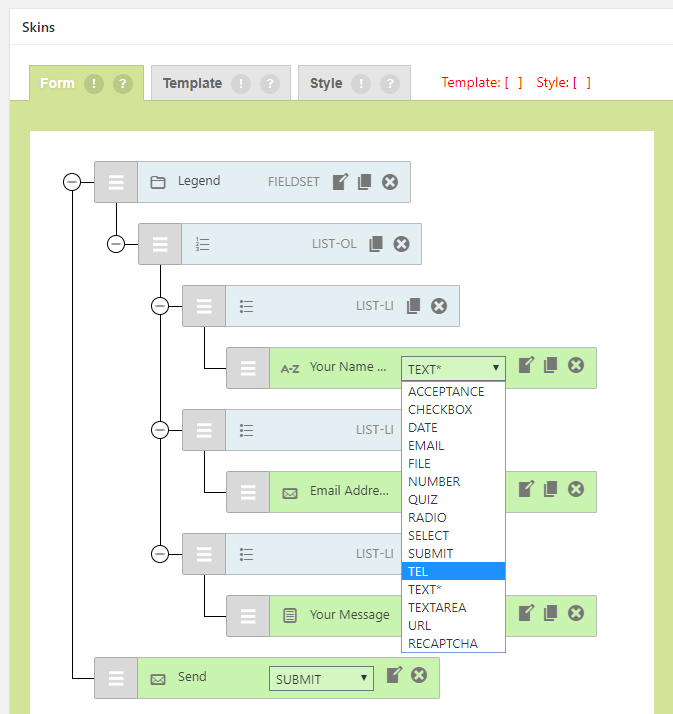Edit the Your Message field
The height and width of the screenshot is (714, 673).
click(x=527, y=614)
